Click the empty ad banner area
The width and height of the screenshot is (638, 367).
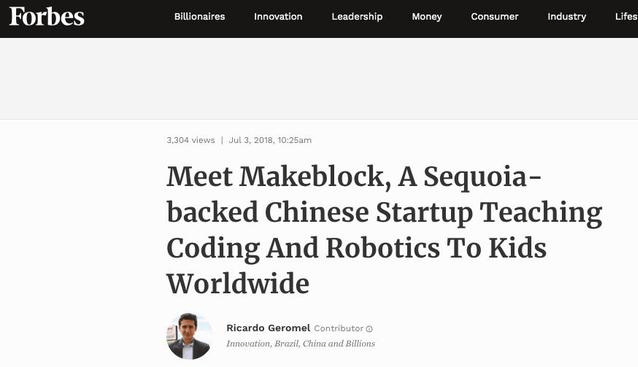tap(319, 79)
